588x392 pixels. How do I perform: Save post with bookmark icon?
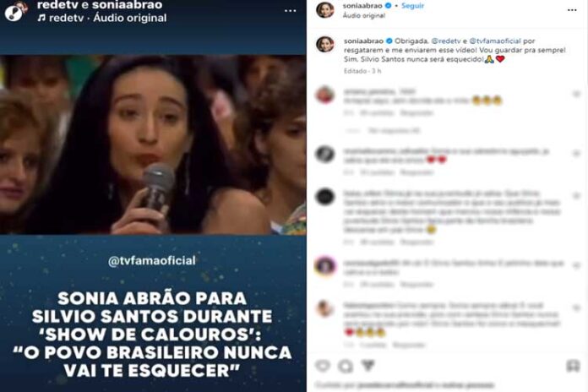click(573, 365)
